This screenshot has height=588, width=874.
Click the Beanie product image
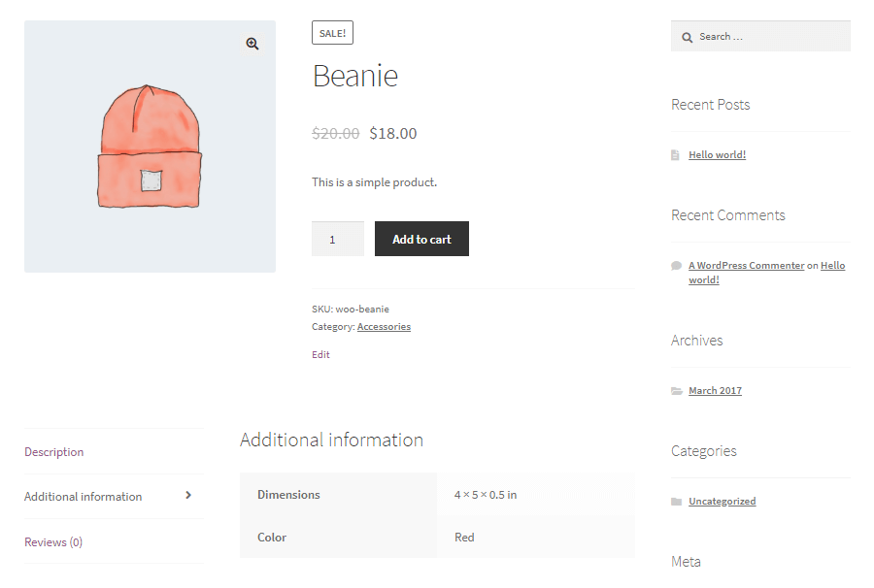click(x=149, y=146)
